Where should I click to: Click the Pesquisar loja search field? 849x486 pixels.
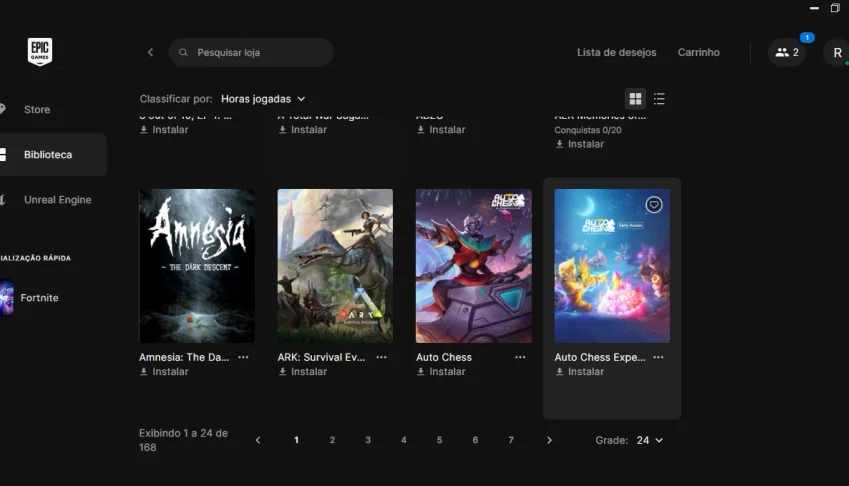coord(251,52)
